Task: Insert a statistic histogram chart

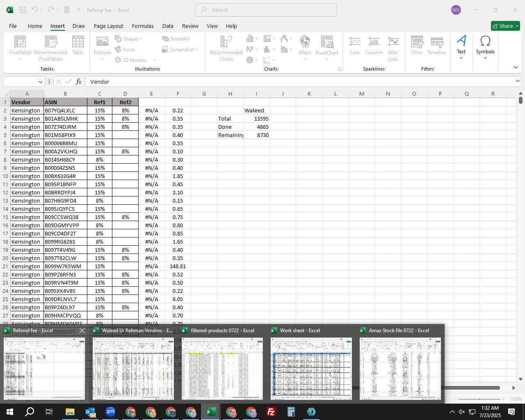Action: click(269, 50)
